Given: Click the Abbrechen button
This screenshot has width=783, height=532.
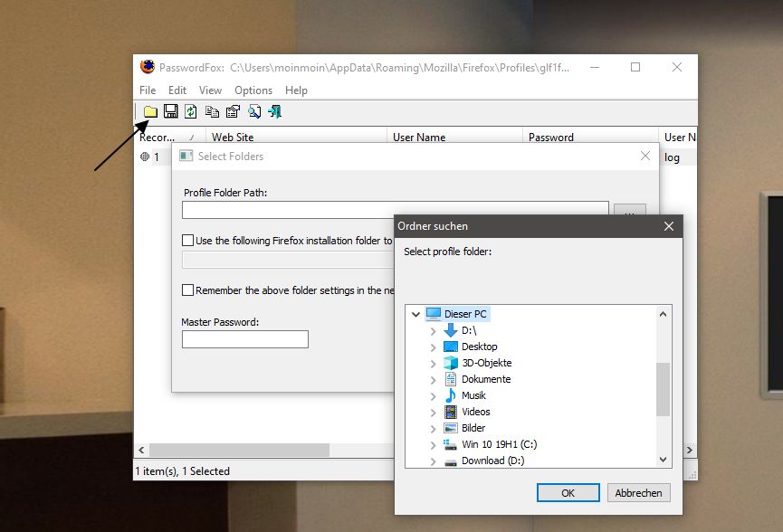Looking at the screenshot, I should [639, 493].
